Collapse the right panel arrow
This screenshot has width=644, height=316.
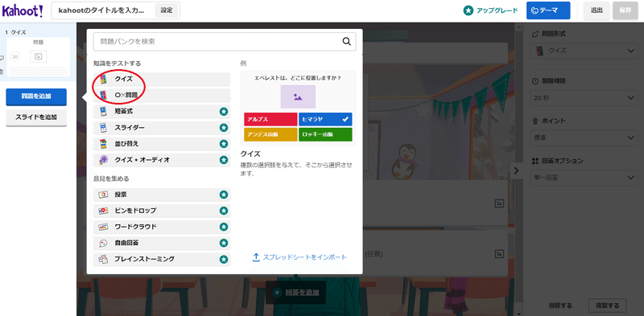pyautogui.click(x=516, y=170)
